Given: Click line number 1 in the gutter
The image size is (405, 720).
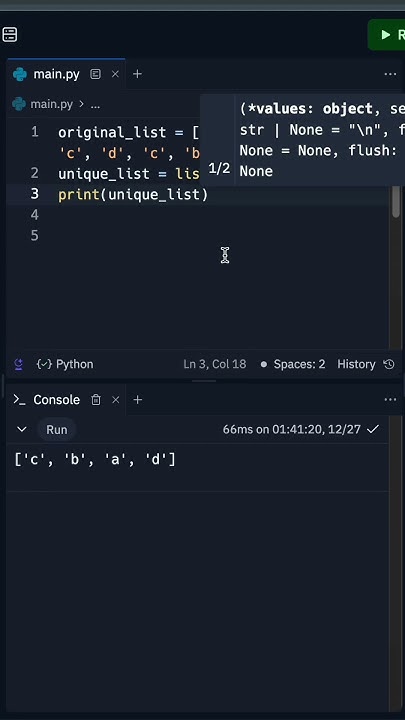Looking at the screenshot, I should [x=35, y=132].
